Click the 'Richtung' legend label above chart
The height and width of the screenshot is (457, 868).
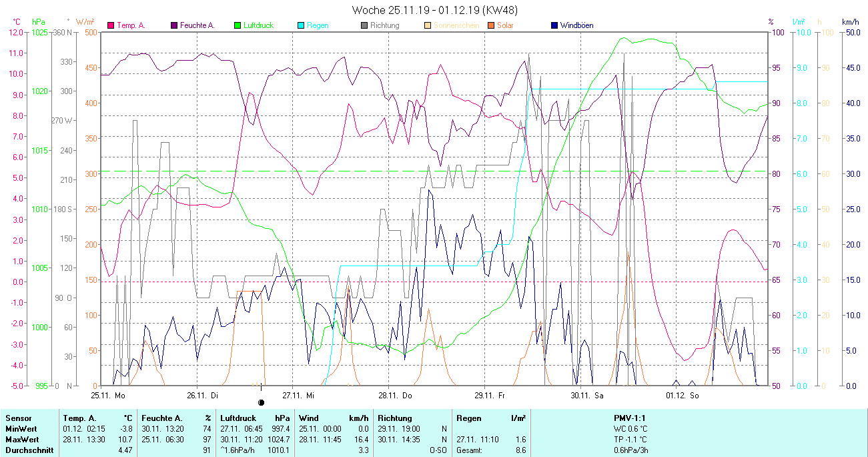[385, 25]
